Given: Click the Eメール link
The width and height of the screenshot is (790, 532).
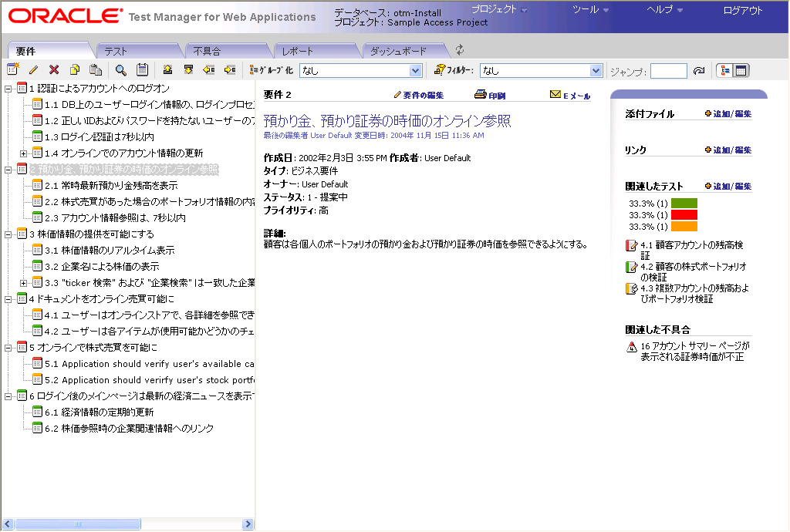Looking at the screenshot, I should (x=577, y=96).
